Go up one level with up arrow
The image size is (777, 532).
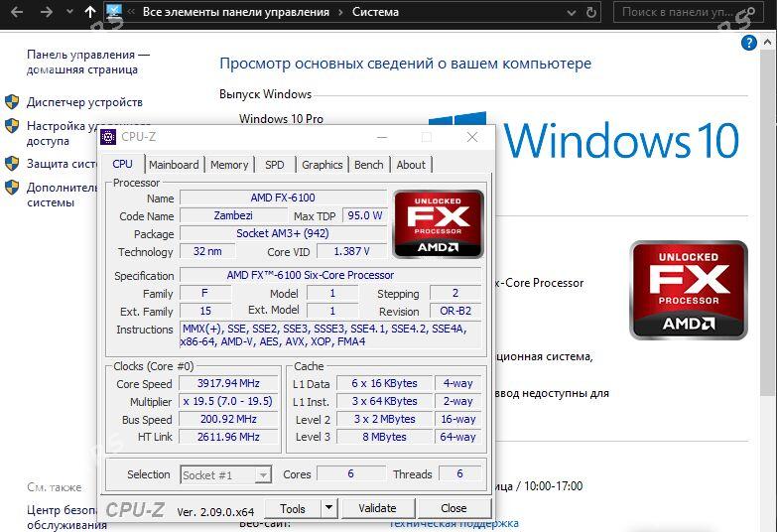coord(91,13)
